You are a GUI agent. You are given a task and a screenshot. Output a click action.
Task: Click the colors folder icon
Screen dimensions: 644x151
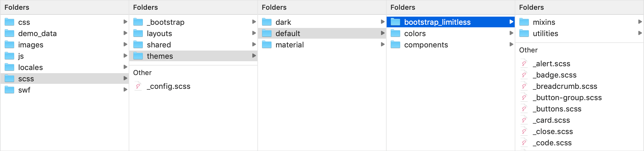395,33
